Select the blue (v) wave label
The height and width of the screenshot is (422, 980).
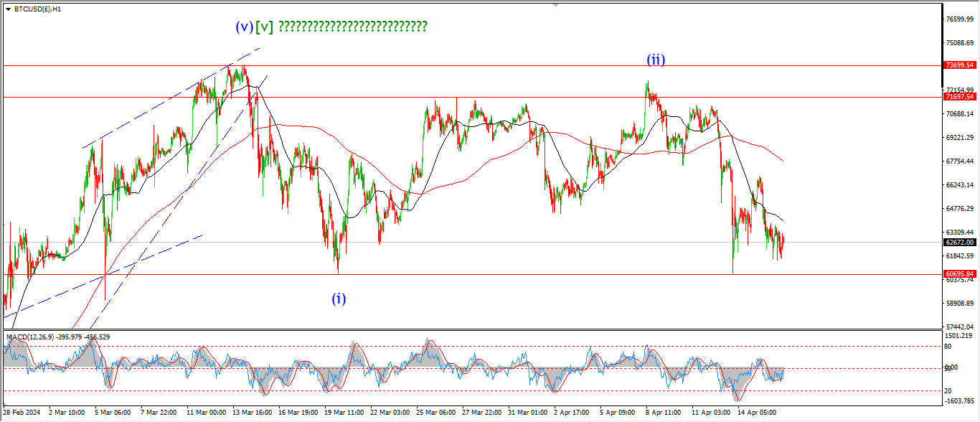click(244, 27)
